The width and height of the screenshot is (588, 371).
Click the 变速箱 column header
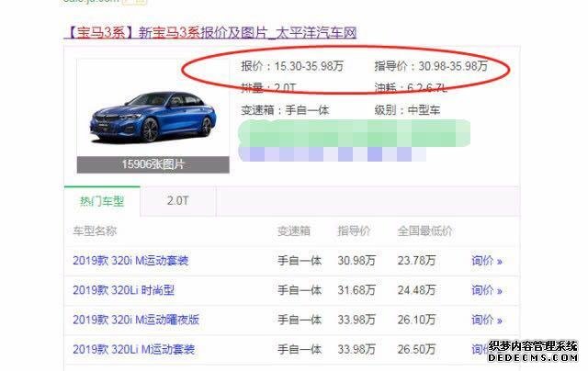[294, 230]
